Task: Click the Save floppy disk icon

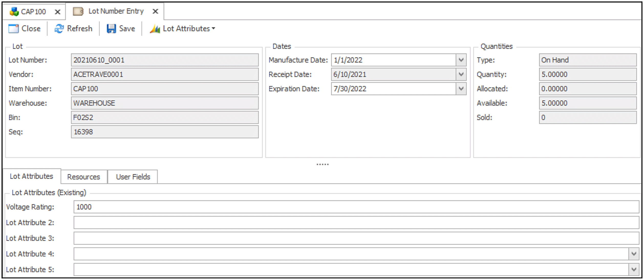Action: coord(111,29)
